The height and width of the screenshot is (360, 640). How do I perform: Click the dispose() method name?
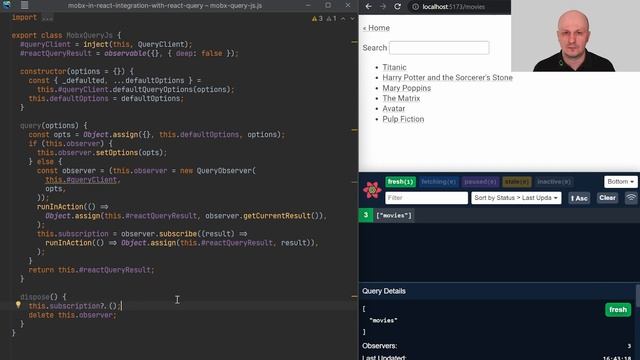coord(35,297)
